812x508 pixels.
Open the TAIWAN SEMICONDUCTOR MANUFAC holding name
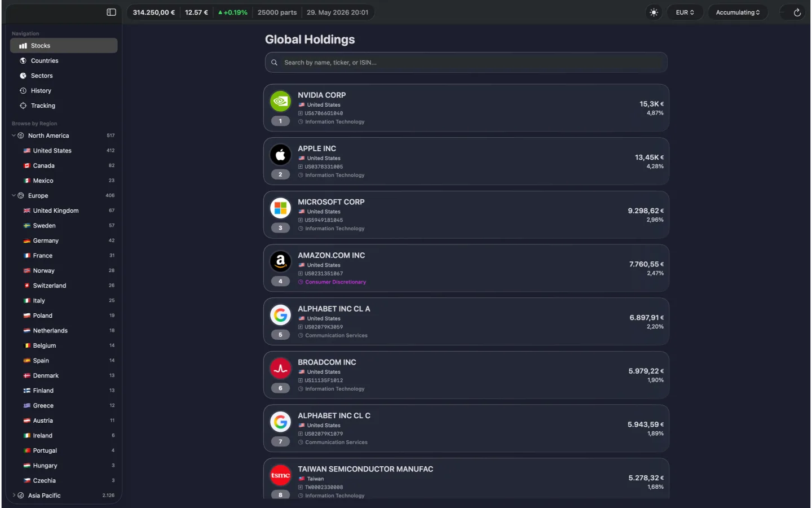(365, 469)
